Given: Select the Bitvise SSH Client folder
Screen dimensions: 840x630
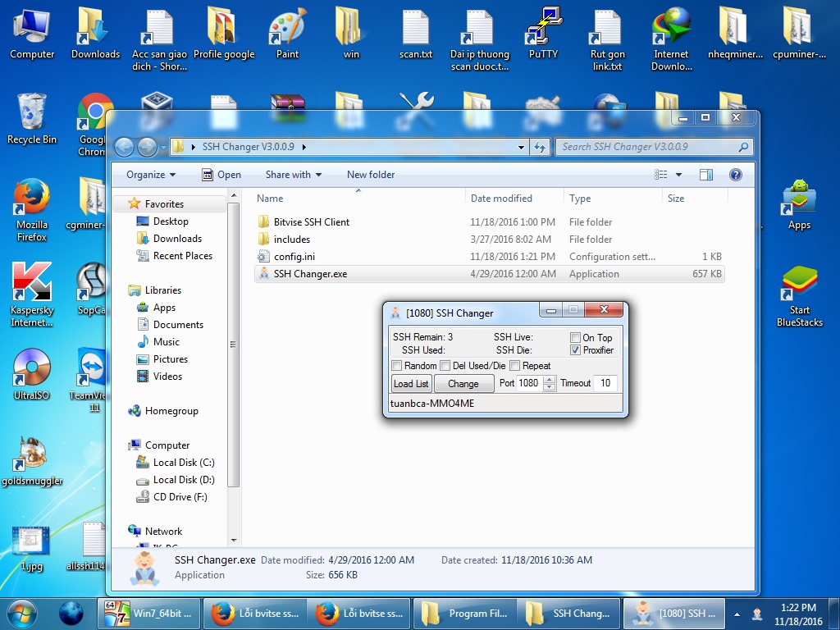Looking at the screenshot, I should (490, 221).
